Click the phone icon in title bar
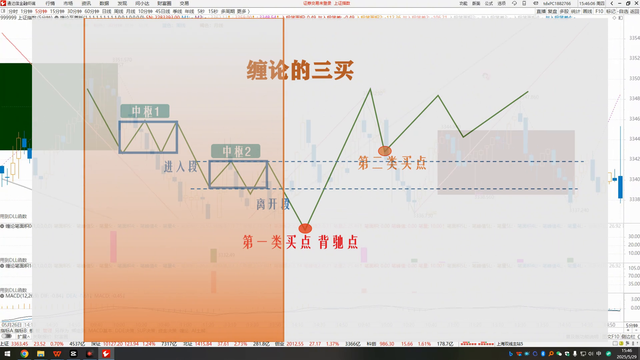The width and height of the screenshot is (640, 360). tap(524, 3)
